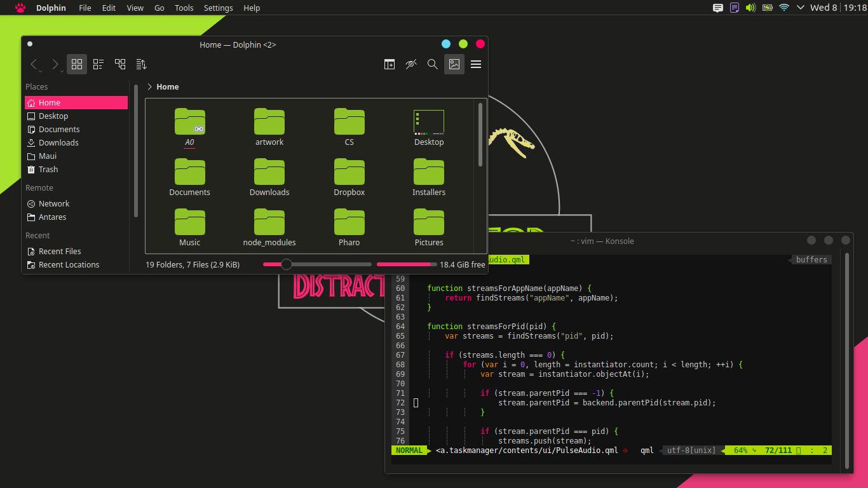Screen dimensions: 868x488
Task: Toggle showing hidden files in Dolphin
Action: coord(411,64)
